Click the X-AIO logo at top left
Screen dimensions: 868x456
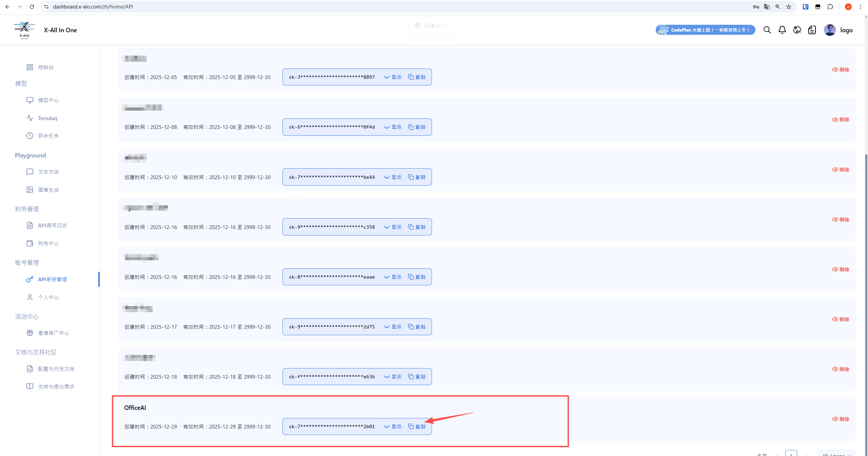point(24,30)
